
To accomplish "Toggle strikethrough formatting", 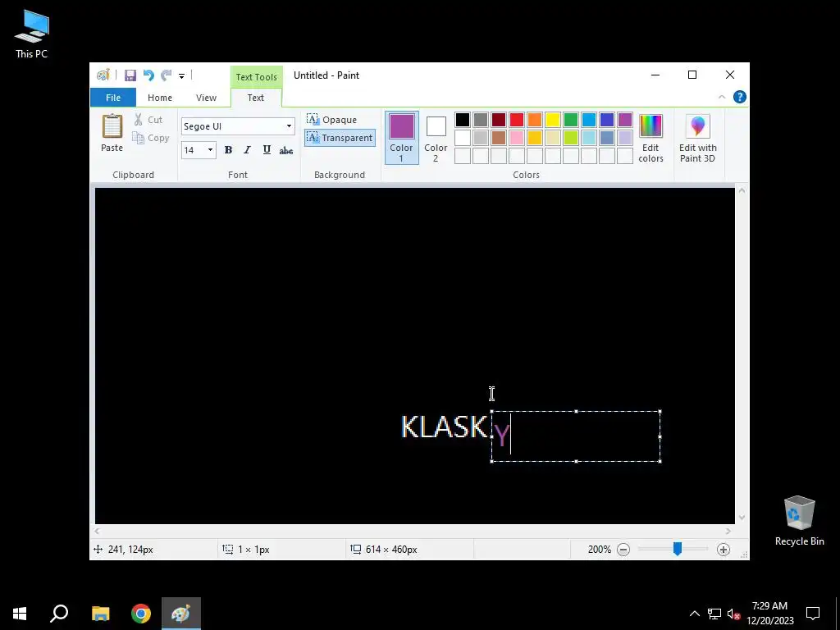I will coord(286,150).
